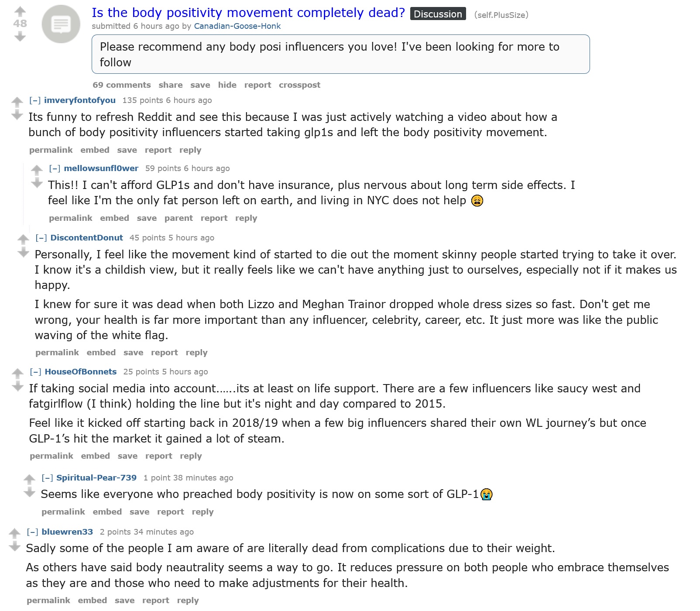Downvote the main post

click(x=20, y=37)
